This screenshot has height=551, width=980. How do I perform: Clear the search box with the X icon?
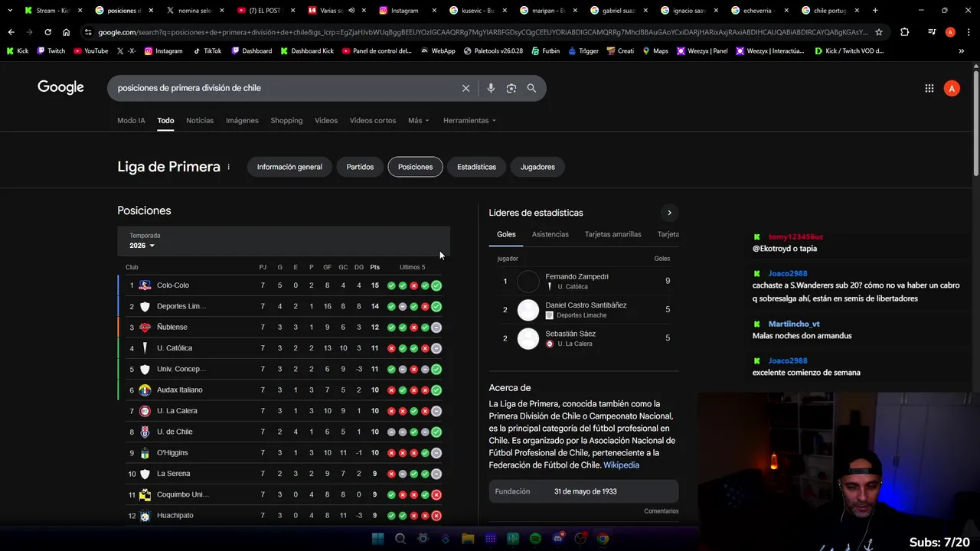[x=465, y=88]
